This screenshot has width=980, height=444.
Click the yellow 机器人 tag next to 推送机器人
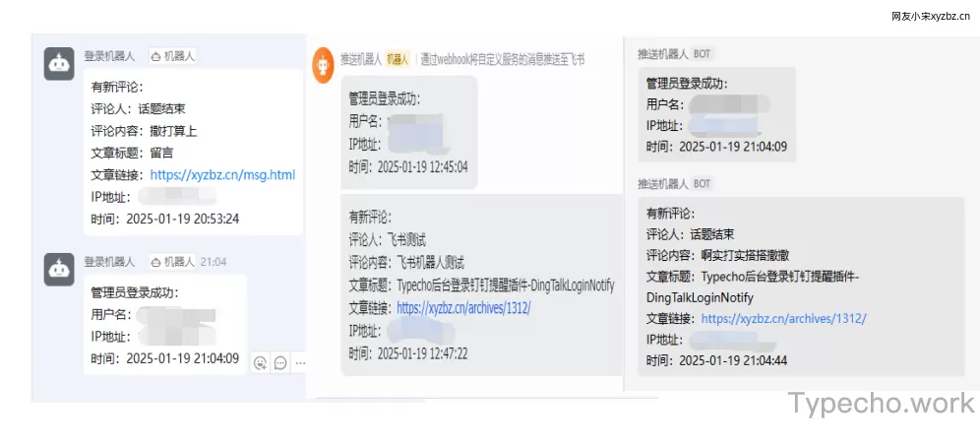[x=397, y=59]
